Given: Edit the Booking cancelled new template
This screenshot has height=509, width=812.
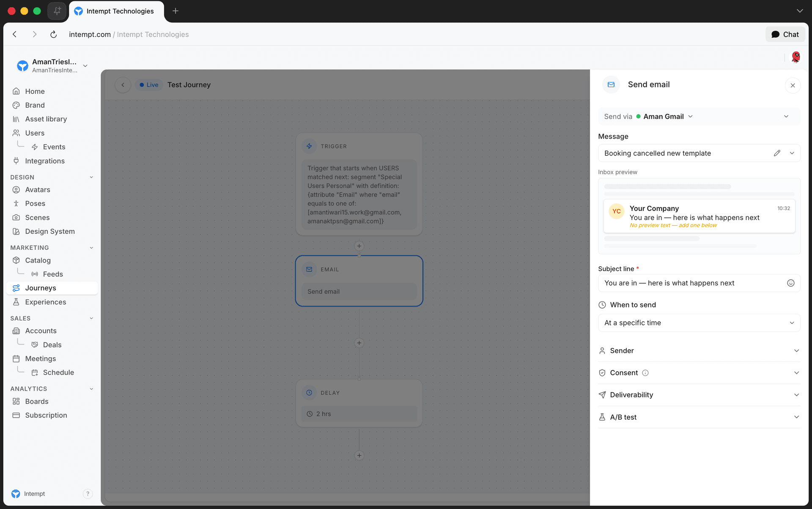Looking at the screenshot, I should tap(777, 153).
